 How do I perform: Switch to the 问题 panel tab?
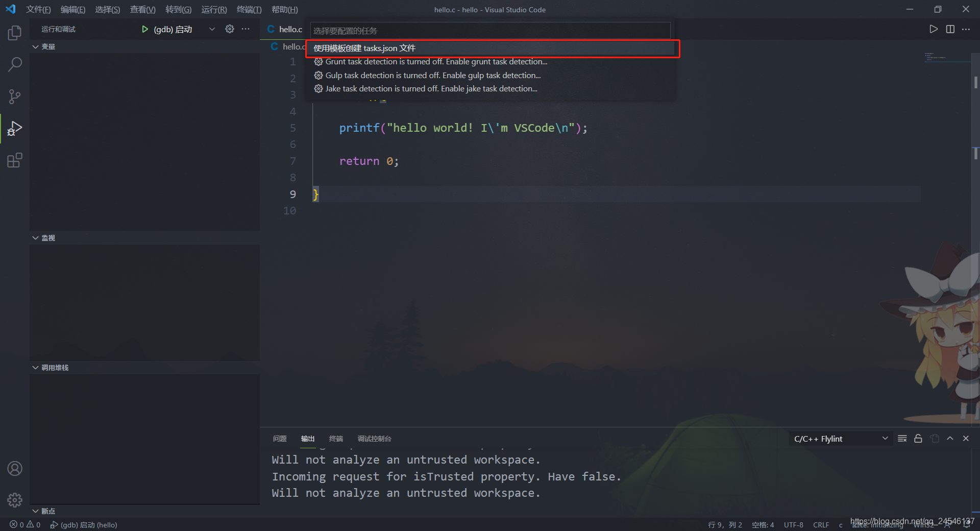pos(280,439)
